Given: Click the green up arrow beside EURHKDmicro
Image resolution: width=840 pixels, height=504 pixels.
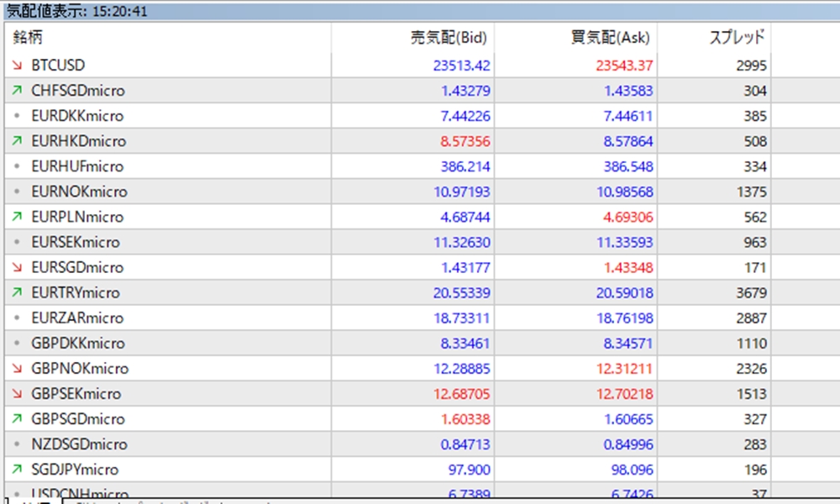Looking at the screenshot, I should (17, 141).
